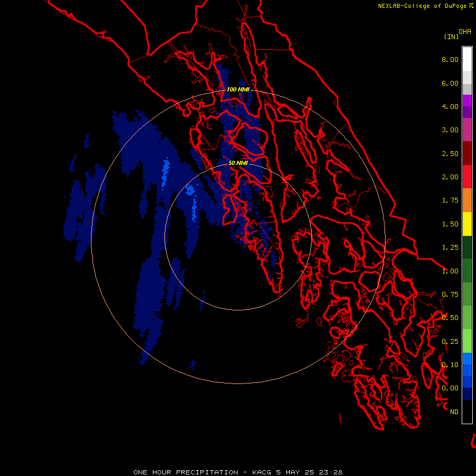Pick the lightest green swatch beside 0.25

click(467, 341)
